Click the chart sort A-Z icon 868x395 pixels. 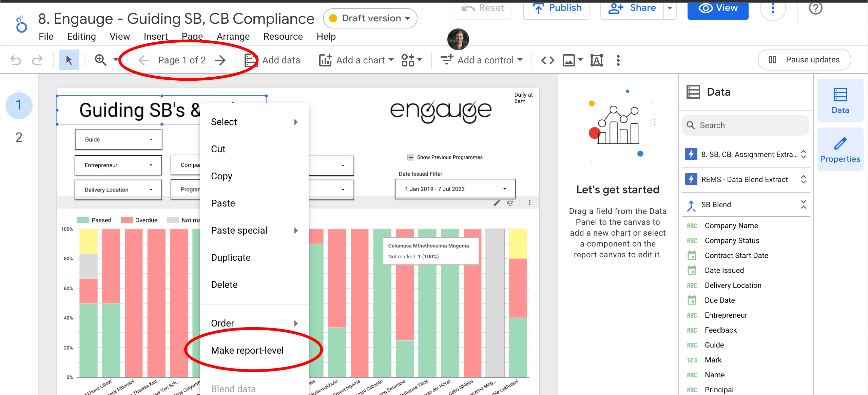(x=510, y=203)
